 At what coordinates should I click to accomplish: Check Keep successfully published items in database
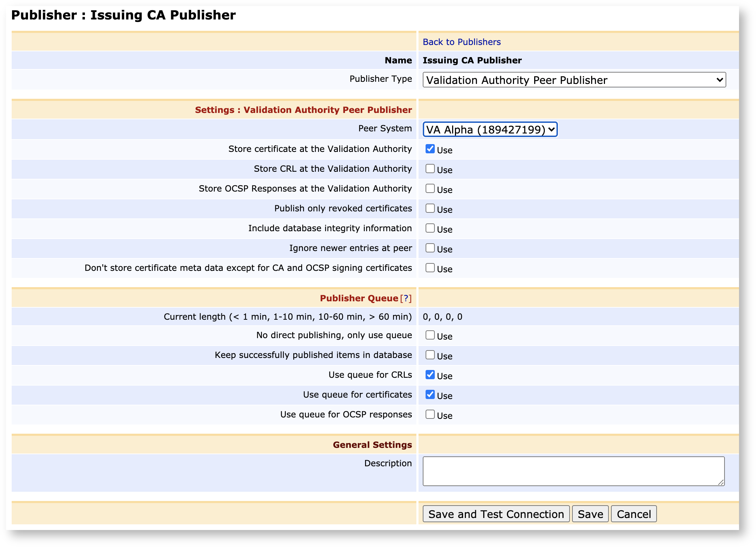pyautogui.click(x=430, y=355)
